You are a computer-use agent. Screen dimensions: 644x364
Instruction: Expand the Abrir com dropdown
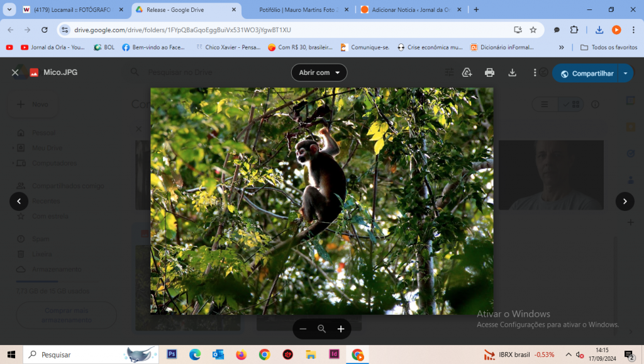click(x=319, y=73)
